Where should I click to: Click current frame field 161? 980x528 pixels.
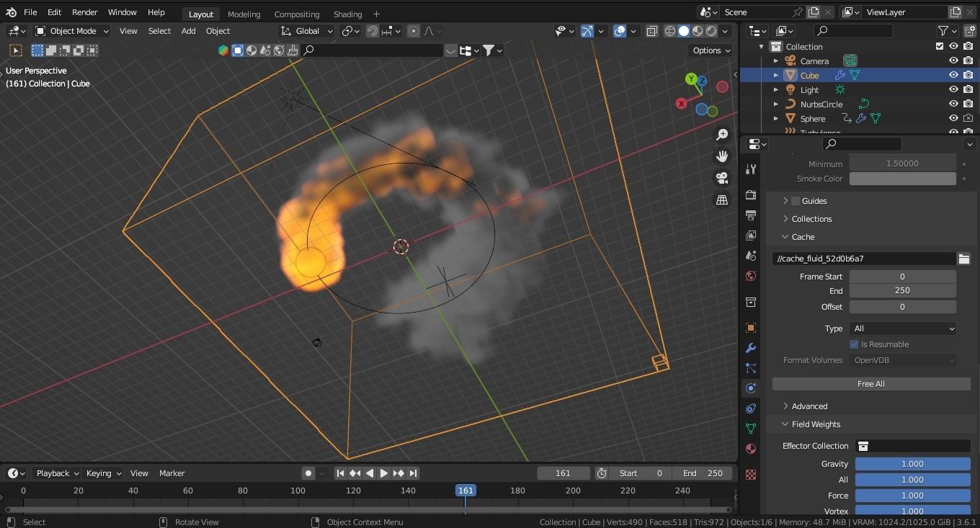tap(563, 473)
